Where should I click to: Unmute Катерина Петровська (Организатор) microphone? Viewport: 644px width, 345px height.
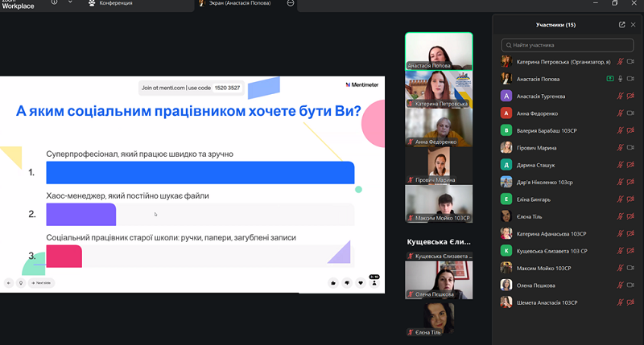[x=621, y=61]
